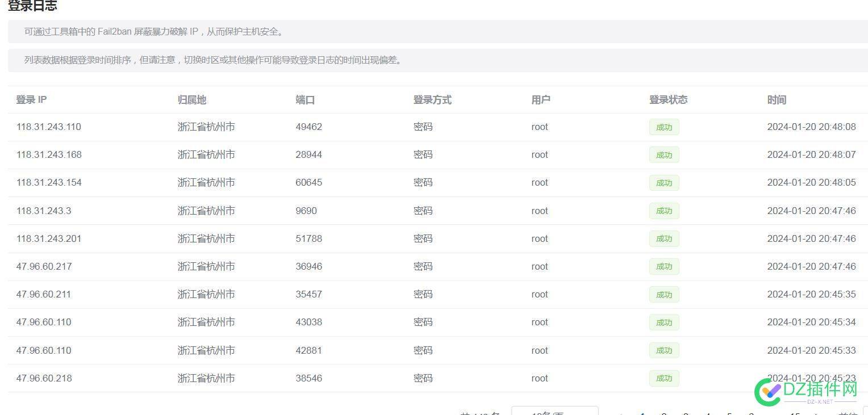The width and height of the screenshot is (868, 415).
Task: Click port value 36946
Action: [308, 267]
